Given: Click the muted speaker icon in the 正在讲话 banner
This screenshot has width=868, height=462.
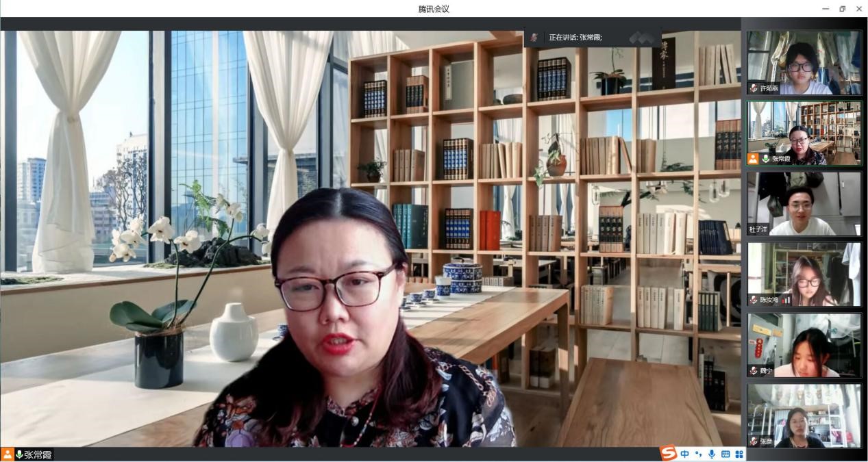Looking at the screenshot, I should click(x=534, y=38).
